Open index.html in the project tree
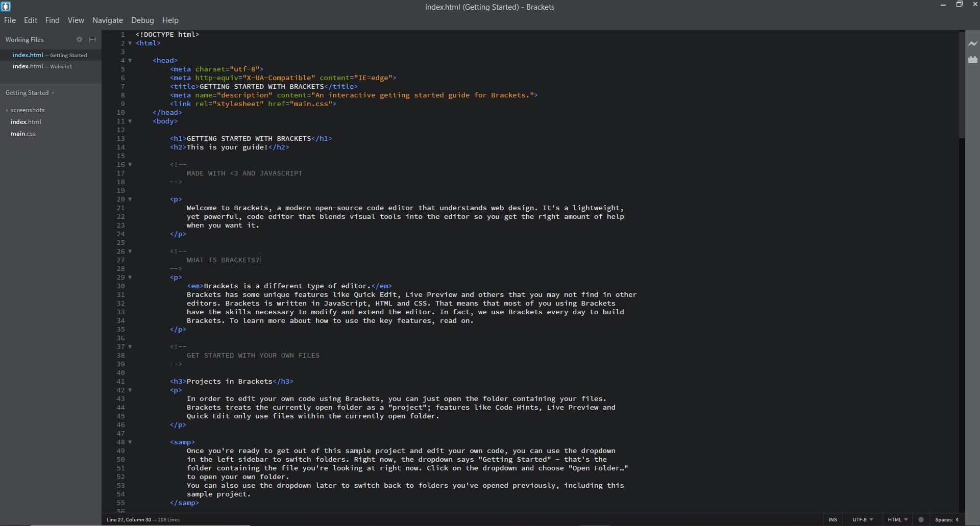The width and height of the screenshot is (980, 526). coord(26,122)
